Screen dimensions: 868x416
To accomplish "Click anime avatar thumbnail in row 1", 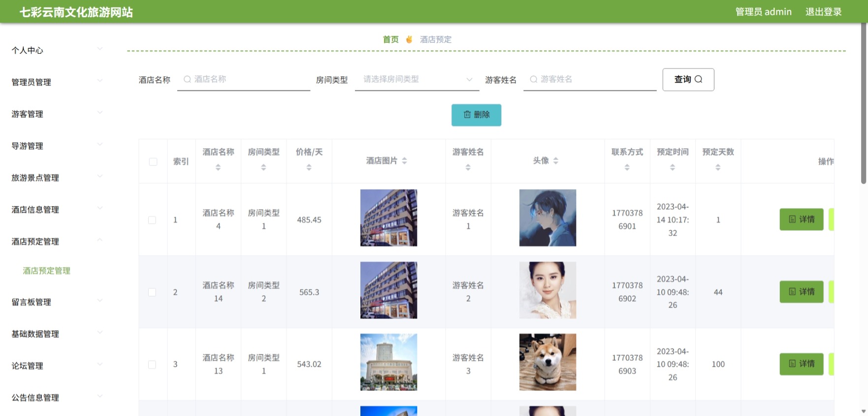I will click(547, 218).
